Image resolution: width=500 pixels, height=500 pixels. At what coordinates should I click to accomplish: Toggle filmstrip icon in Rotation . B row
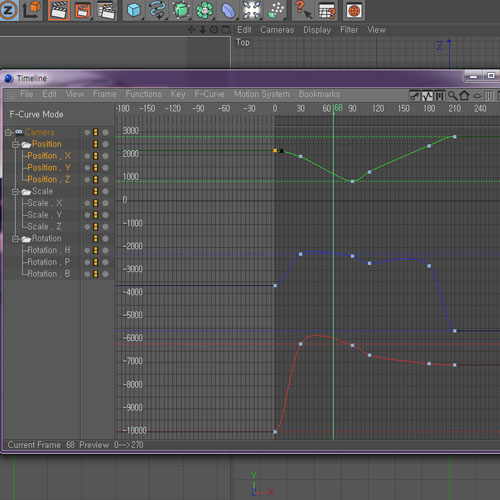tap(96, 274)
